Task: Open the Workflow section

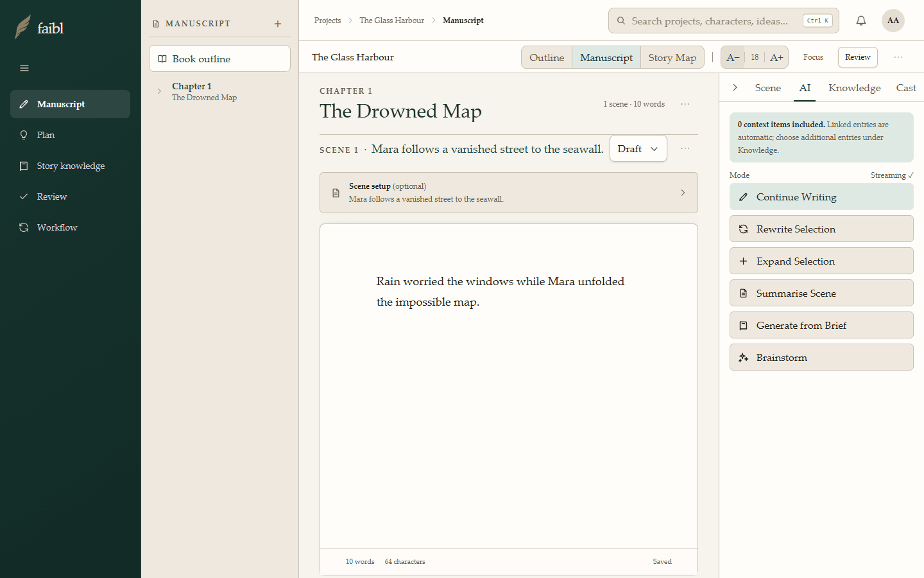Action: pyautogui.click(x=70, y=227)
